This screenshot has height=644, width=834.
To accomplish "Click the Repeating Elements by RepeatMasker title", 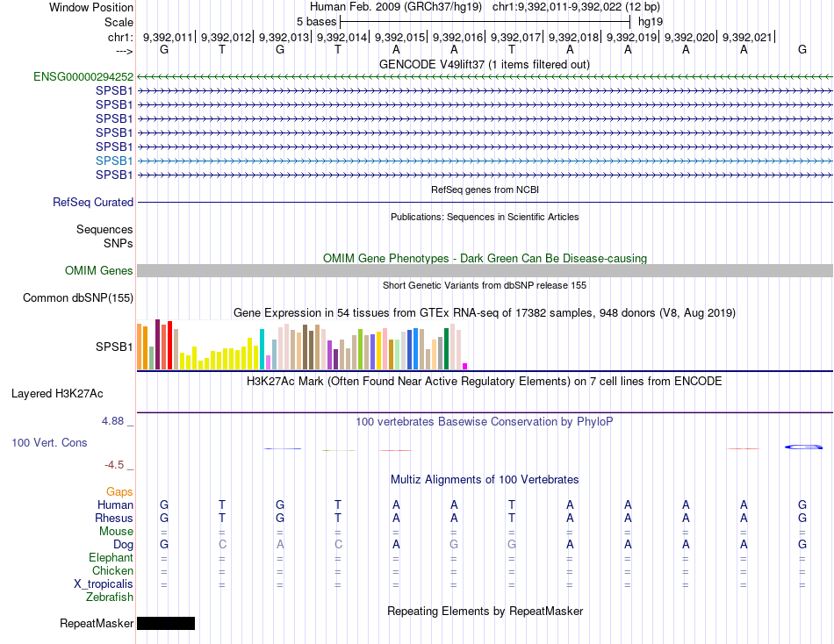I will (x=485, y=611).
